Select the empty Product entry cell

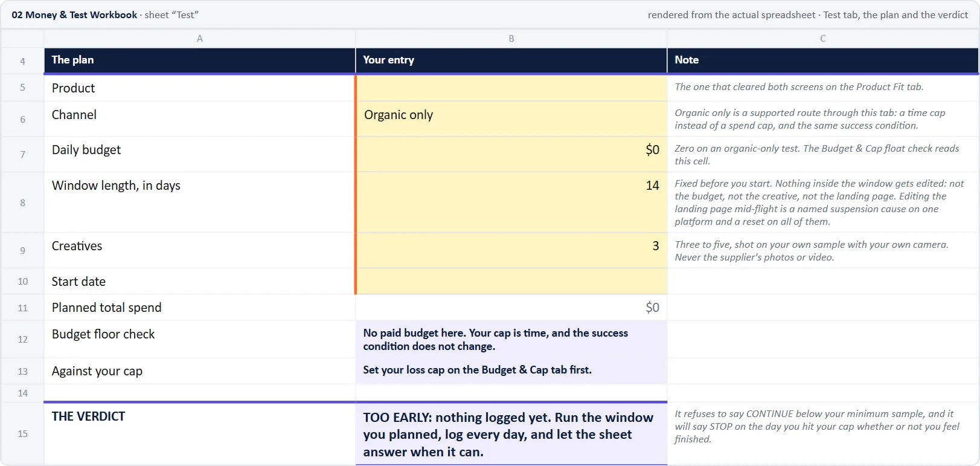pos(511,88)
